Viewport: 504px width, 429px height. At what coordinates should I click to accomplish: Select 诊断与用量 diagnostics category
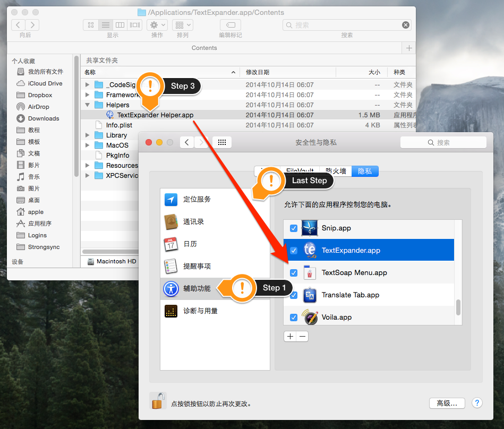[215, 311]
